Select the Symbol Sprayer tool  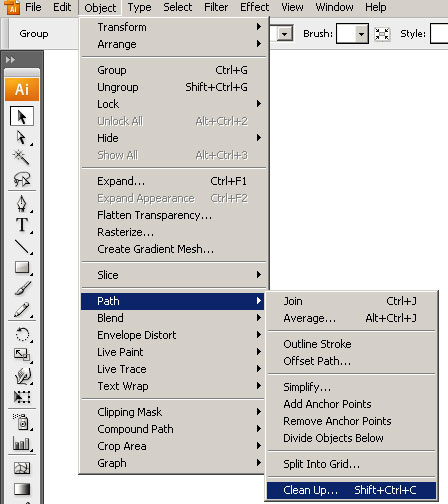click(x=22, y=422)
